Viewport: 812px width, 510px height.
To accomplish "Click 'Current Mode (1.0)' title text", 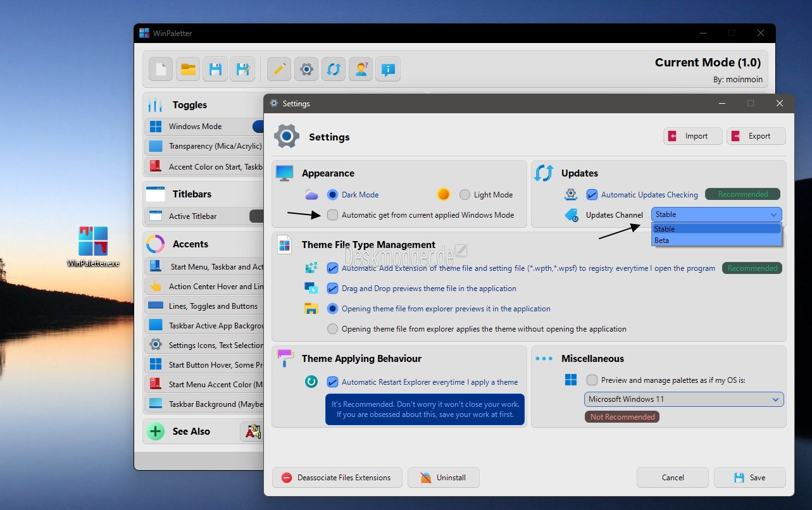I will [708, 62].
